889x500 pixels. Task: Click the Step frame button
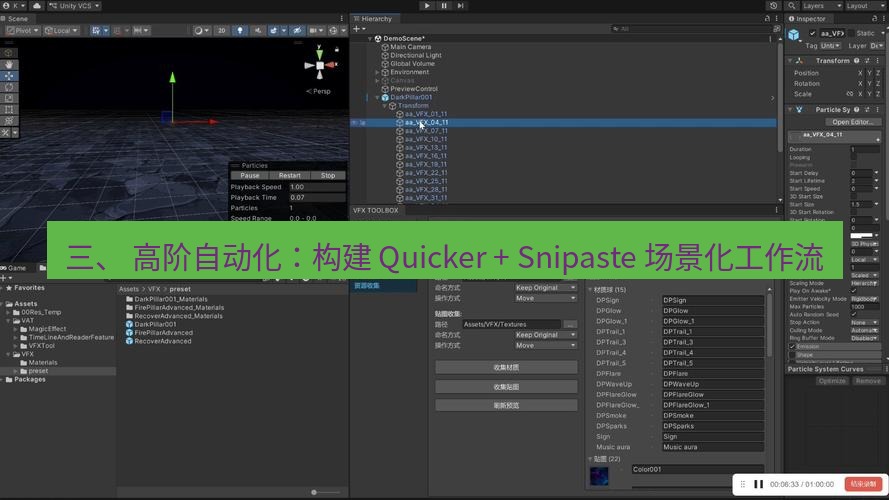(x=460, y=6)
